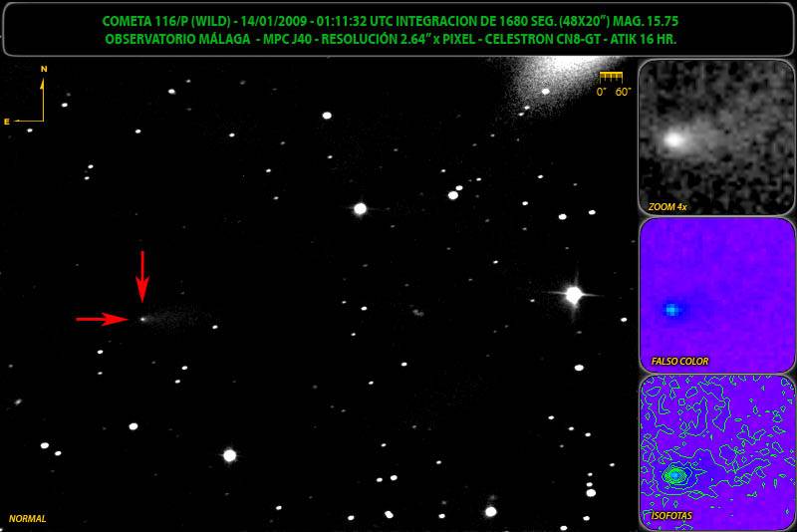797x532 pixels.
Task: Click the 60" label of scale bar
Action: click(x=623, y=92)
